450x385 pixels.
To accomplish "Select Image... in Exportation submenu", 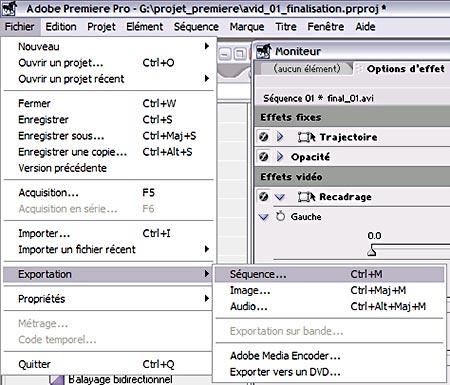I will pyautogui.click(x=329, y=290).
